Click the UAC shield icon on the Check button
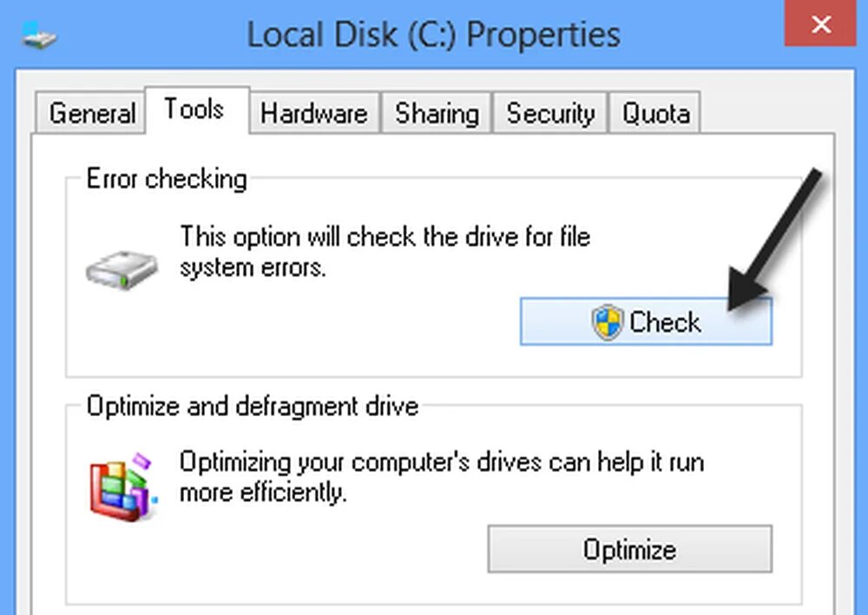Image resolution: width=868 pixels, height=615 pixels. pos(608,322)
